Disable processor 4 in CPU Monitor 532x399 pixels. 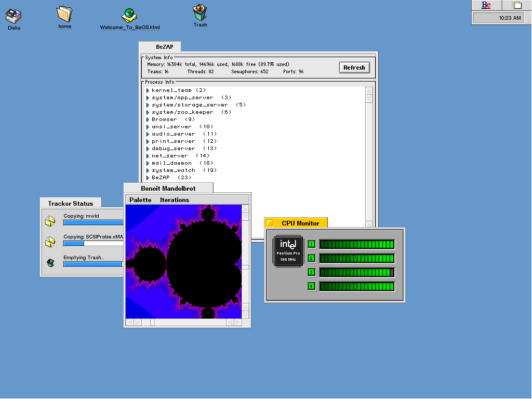click(312, 286)
